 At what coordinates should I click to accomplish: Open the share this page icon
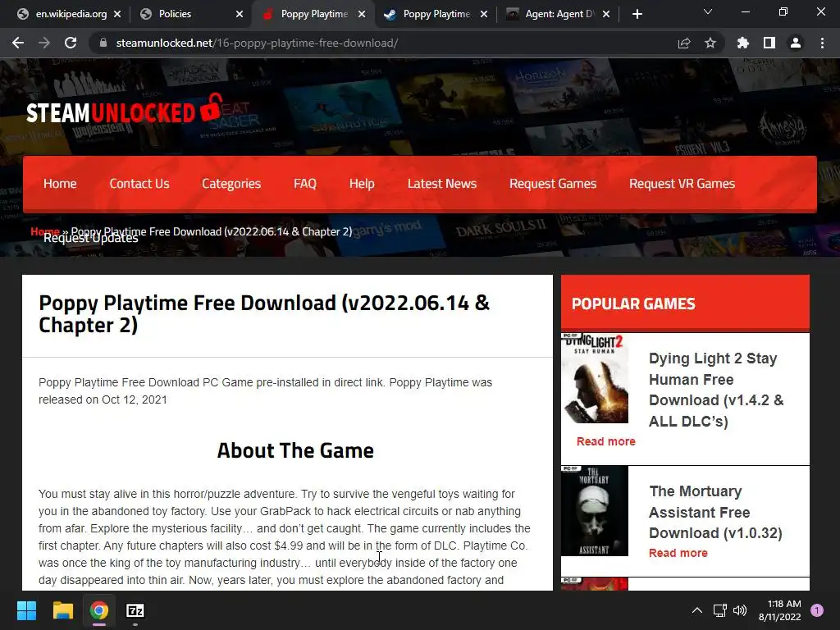click(x=684, y=43)
